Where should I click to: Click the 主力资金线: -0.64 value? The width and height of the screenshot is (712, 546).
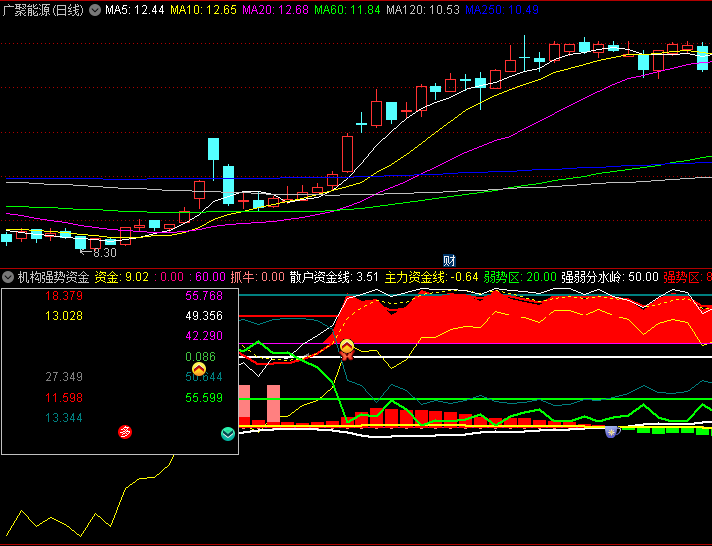pos(431,277)
